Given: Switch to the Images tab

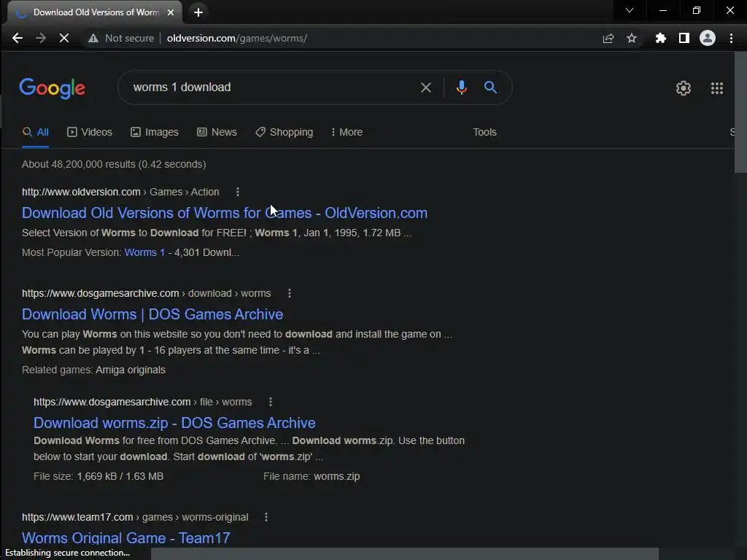Looking at the screenshot, I should coord(155,133).
